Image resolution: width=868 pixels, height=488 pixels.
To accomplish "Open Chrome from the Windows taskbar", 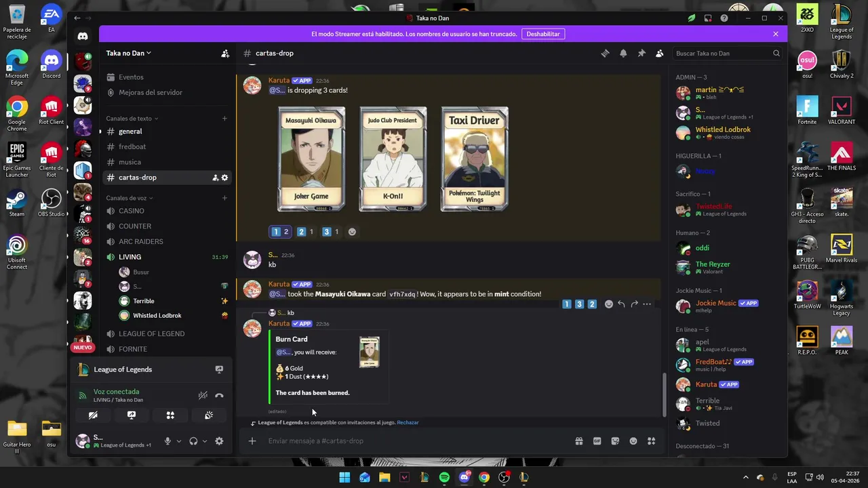I will point(484,477).
